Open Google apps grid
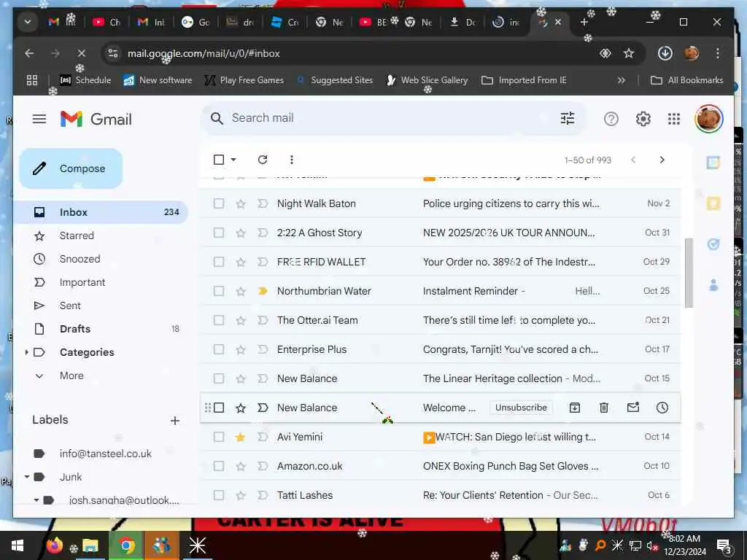 (x=673, y=119)
